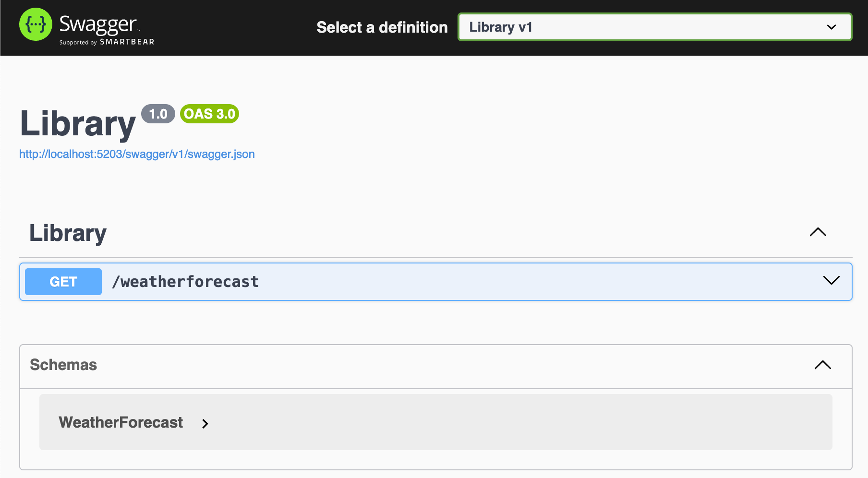This screenshot has width=868, height=478.
Task: Click the /weatherforecast endpoint path
Action: 185,282
